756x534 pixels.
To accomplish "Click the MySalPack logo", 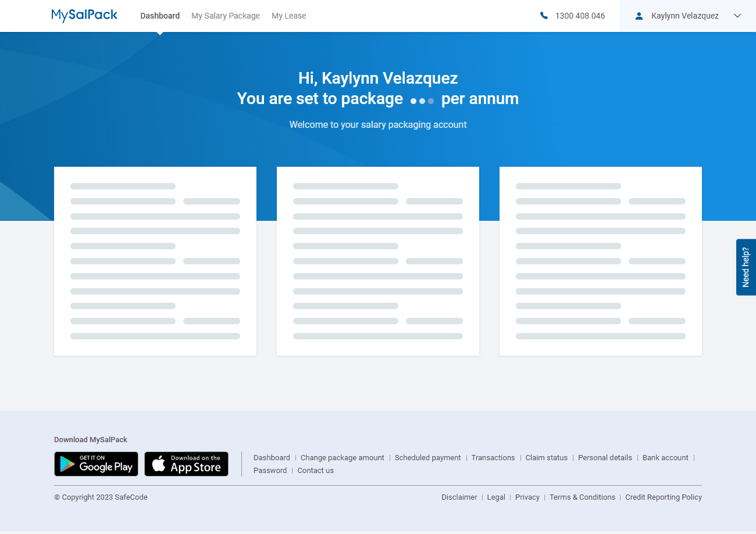I will (x=84, y=15).
